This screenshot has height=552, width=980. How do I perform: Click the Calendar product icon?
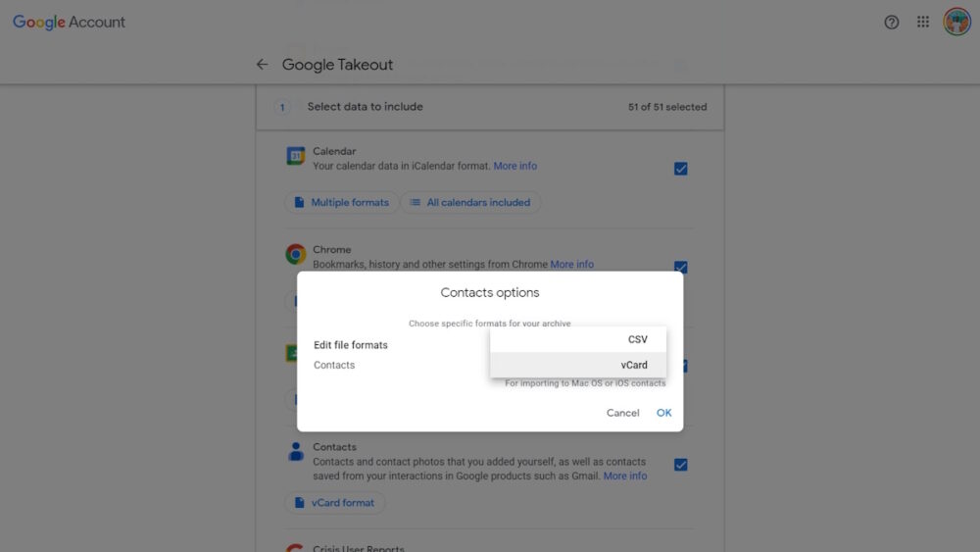[x=296, y=156]
